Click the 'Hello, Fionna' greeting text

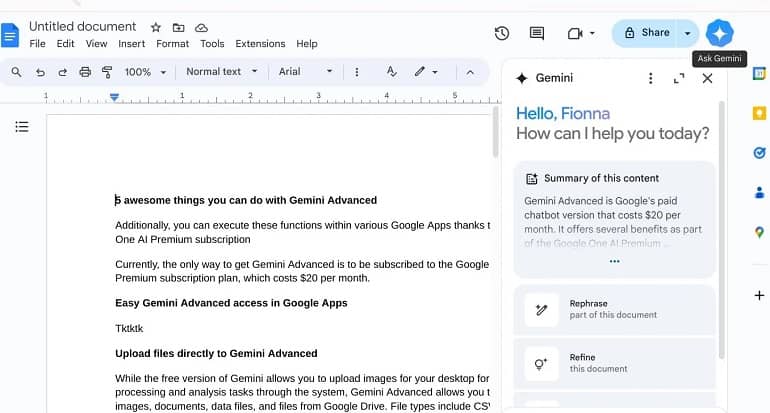pyautogui.click(x=563, y=113)
